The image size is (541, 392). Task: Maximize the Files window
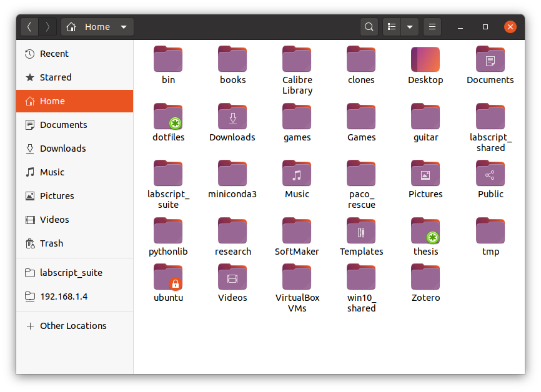[485, 27]
